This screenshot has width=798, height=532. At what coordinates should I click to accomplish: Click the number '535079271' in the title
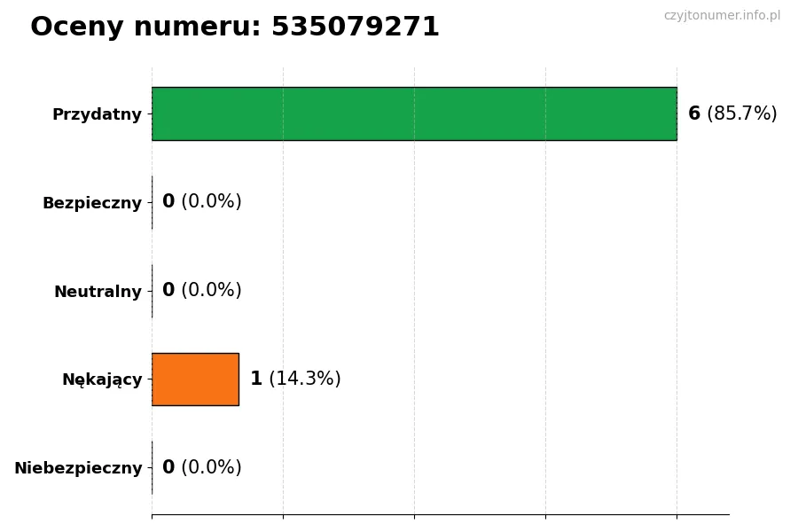click(x=355, y=27)
